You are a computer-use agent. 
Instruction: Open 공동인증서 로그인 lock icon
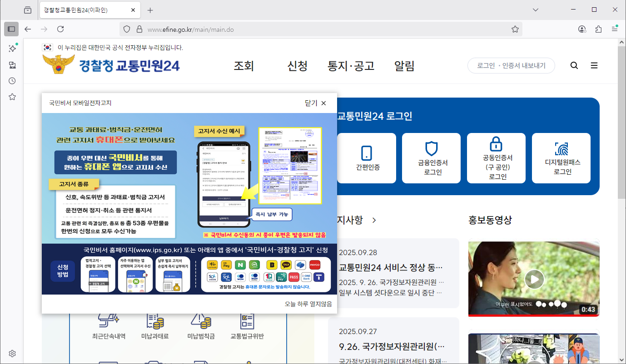click(496, 144)
